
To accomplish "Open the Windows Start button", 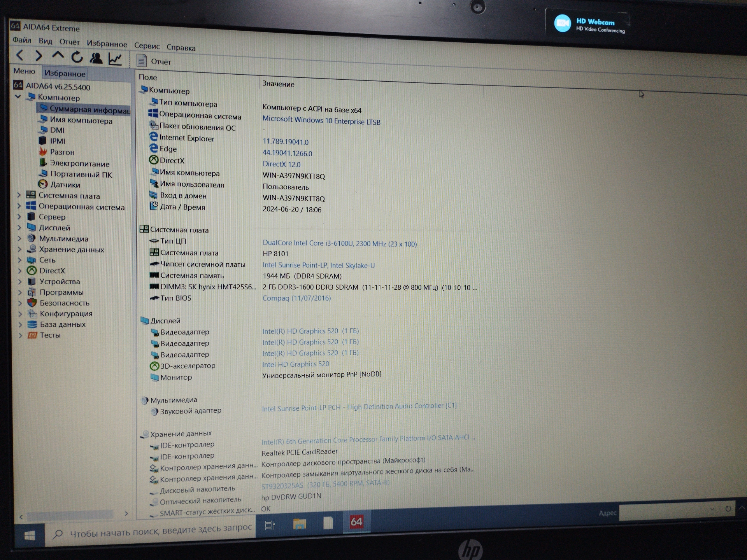I will pyautogui.click(x=30, y=535).
